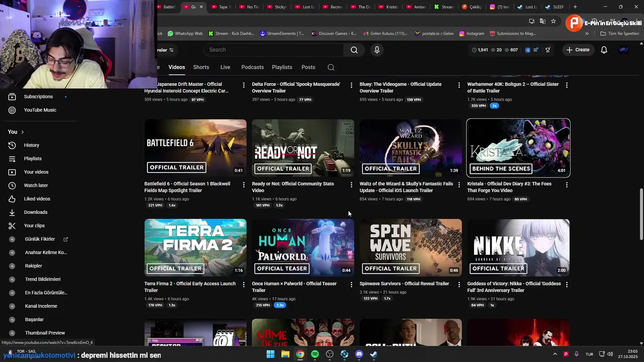Image resolution: width=644 pixels, height=362 pixels.
Task: Open Rakipler in the sidebar
Action: click(33, 266)
